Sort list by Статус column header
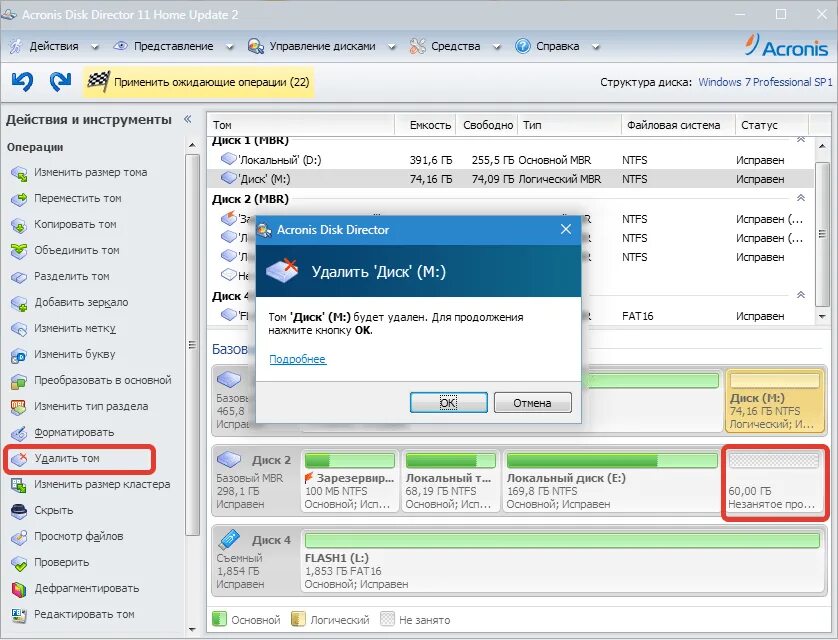 (x=772, y=125)
